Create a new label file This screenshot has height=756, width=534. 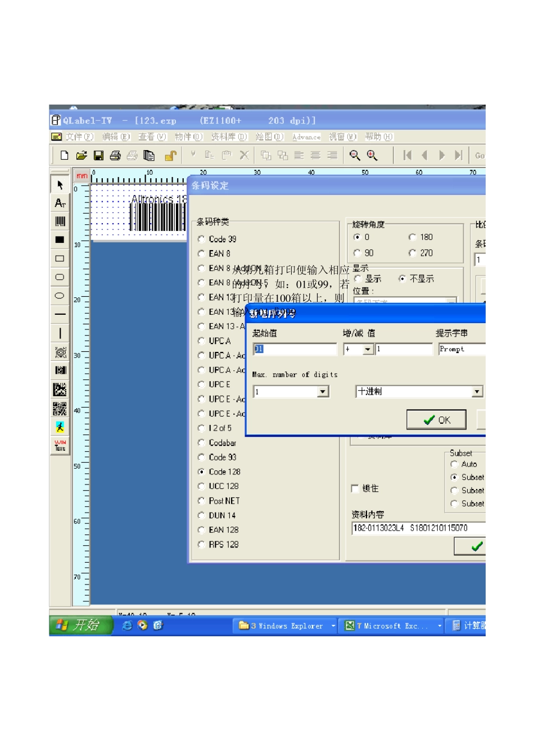pos(64,155)
